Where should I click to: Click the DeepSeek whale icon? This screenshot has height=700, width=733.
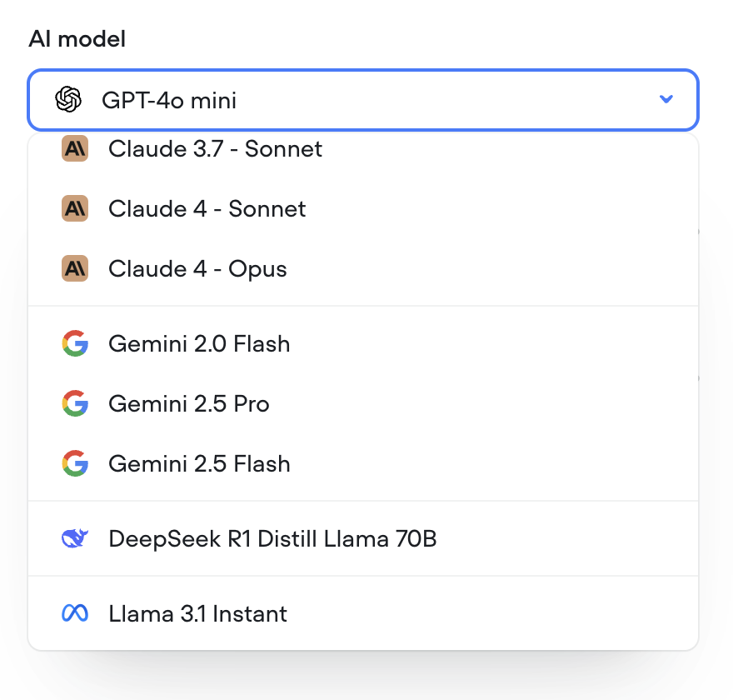point(74,538)
